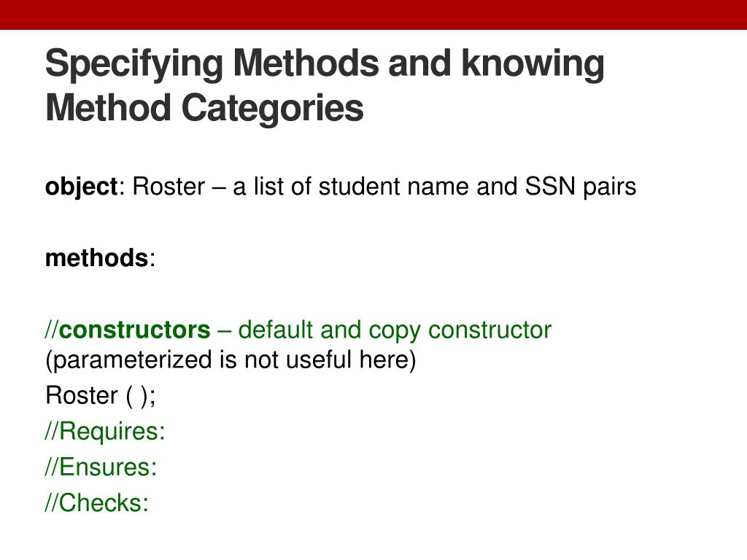The height and width of the screenshot is (560, 747).
Task: Click the bold word 'object'
Action: (x=81, y=187)
